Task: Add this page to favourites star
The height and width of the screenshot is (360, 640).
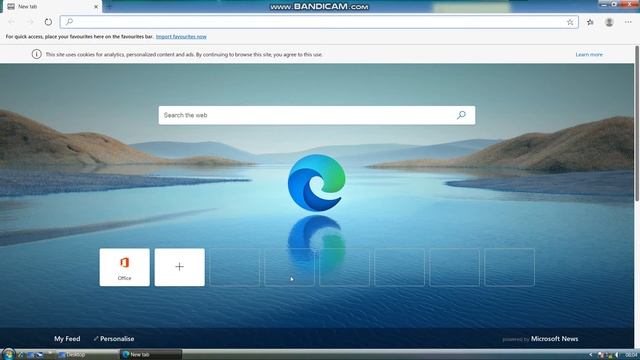Action: [570, 22]
